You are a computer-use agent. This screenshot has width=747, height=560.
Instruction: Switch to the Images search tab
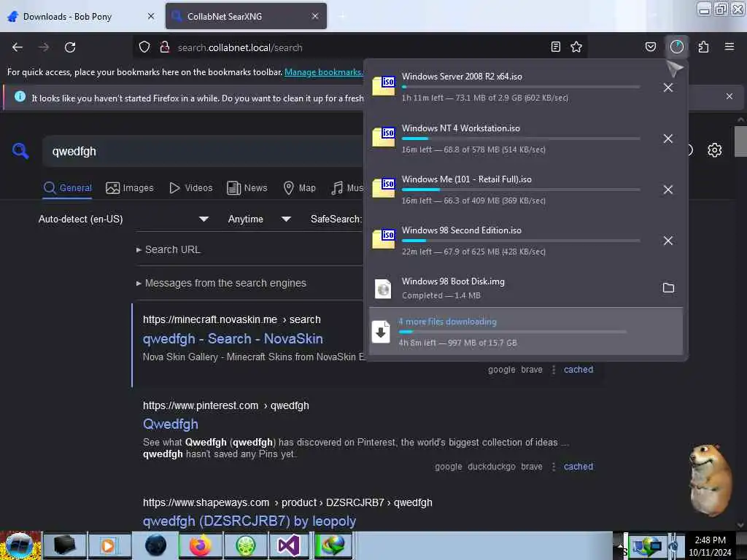pos(130,187)
